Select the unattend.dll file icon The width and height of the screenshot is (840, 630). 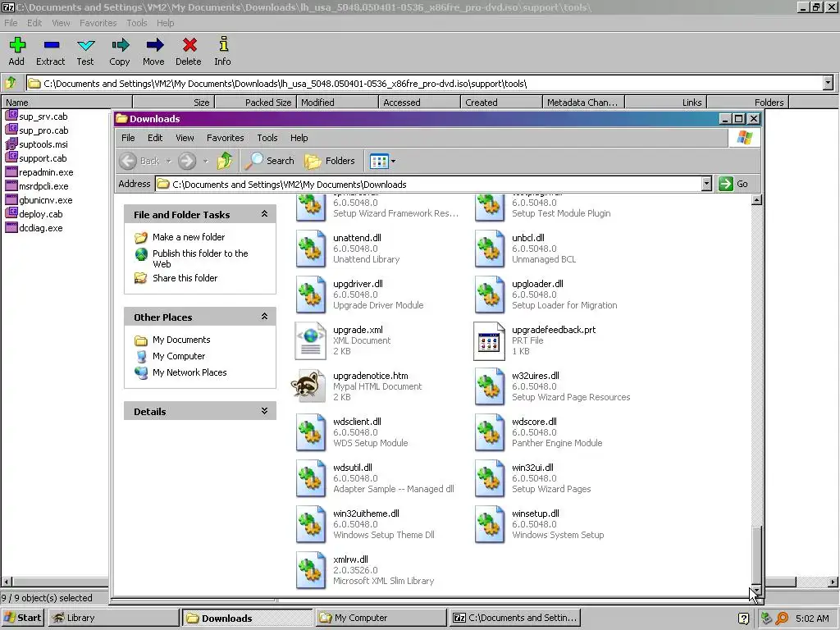pos(311,249)
